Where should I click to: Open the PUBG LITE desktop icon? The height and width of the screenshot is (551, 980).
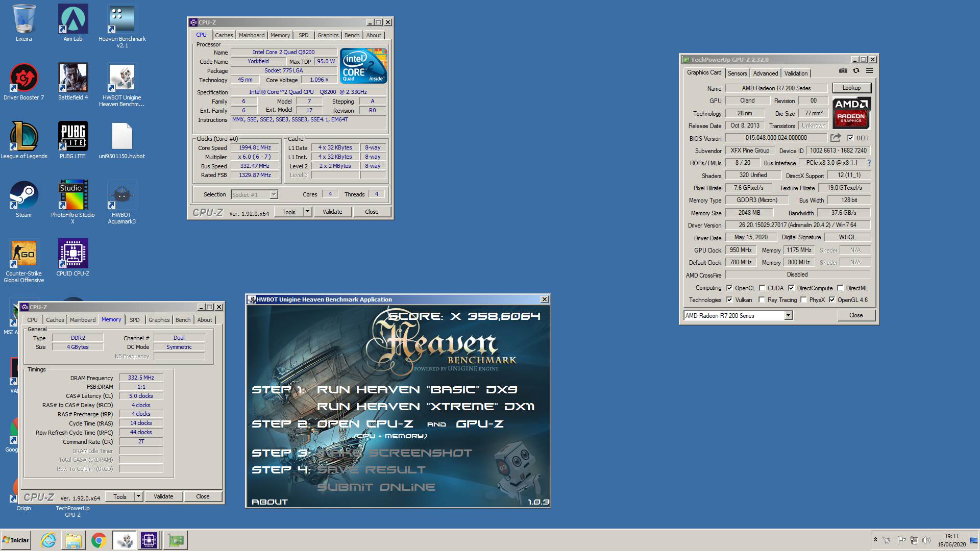[73, 141]
